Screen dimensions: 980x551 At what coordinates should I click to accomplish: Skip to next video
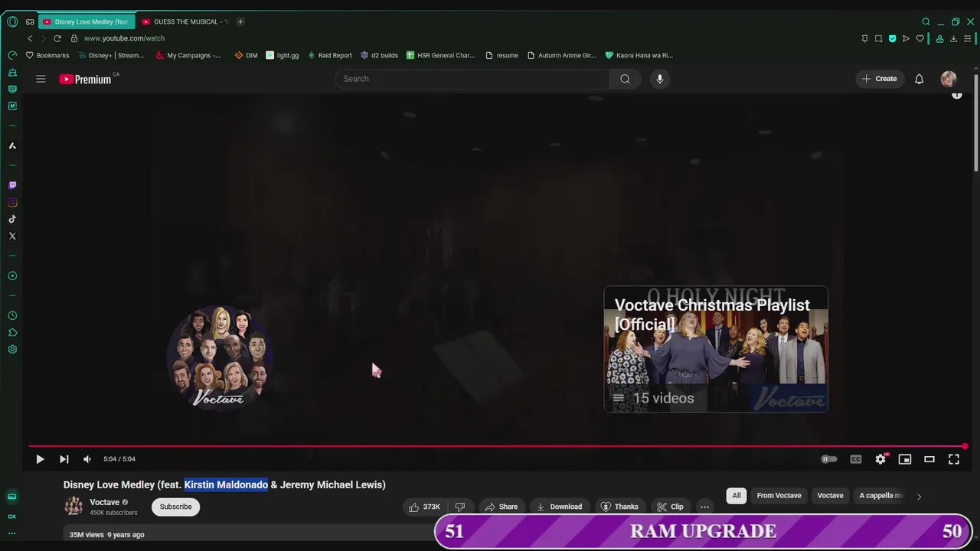pyautogui.click(x=64, y=459)
